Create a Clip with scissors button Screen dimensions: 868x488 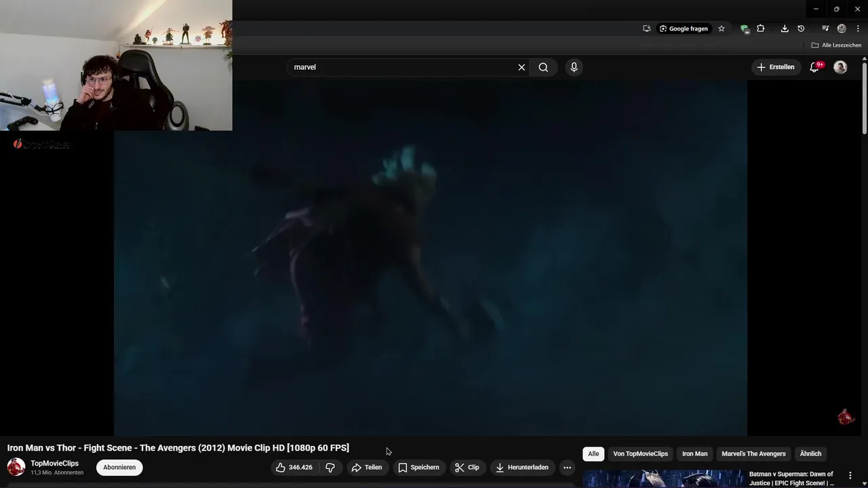point(467,467)
